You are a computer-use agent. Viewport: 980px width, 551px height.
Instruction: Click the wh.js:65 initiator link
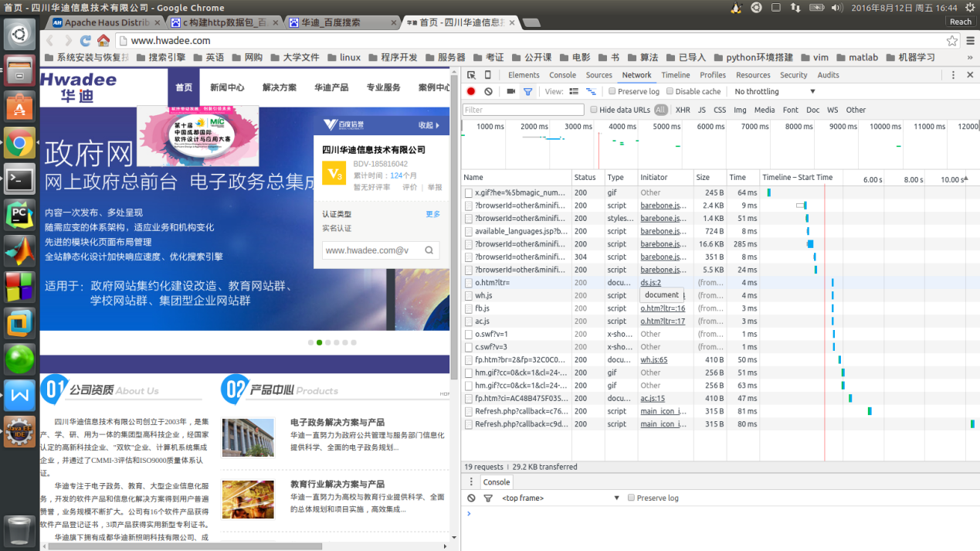tap(653, 359)
